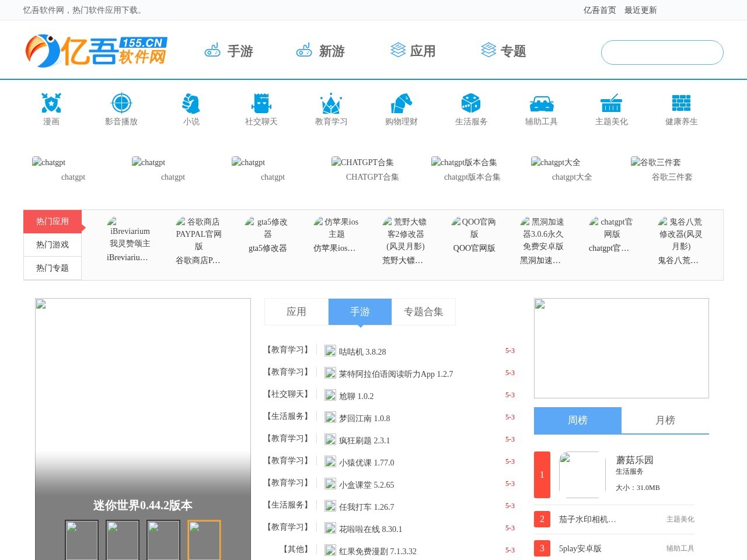This screenshot has width=747, height=560.
Task: Switch to the 手游 list tab
Action: tap(360, 311)
